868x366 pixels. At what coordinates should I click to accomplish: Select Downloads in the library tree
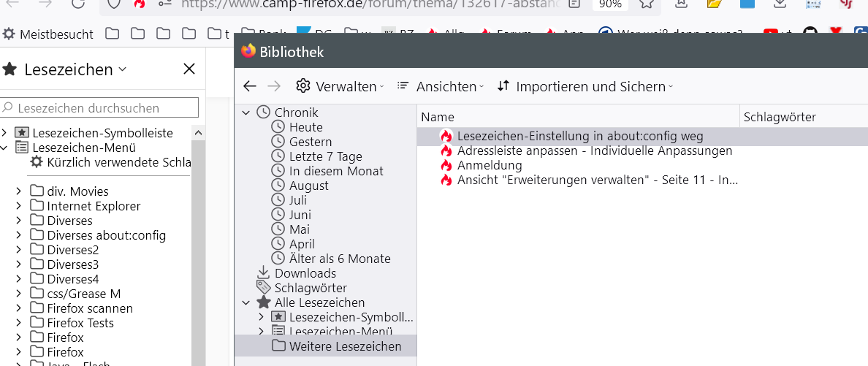tap(305, 273)
